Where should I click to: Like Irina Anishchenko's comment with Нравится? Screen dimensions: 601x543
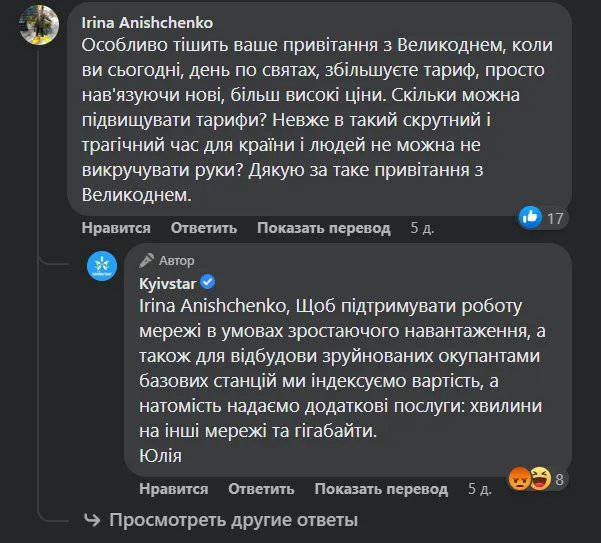116,228
